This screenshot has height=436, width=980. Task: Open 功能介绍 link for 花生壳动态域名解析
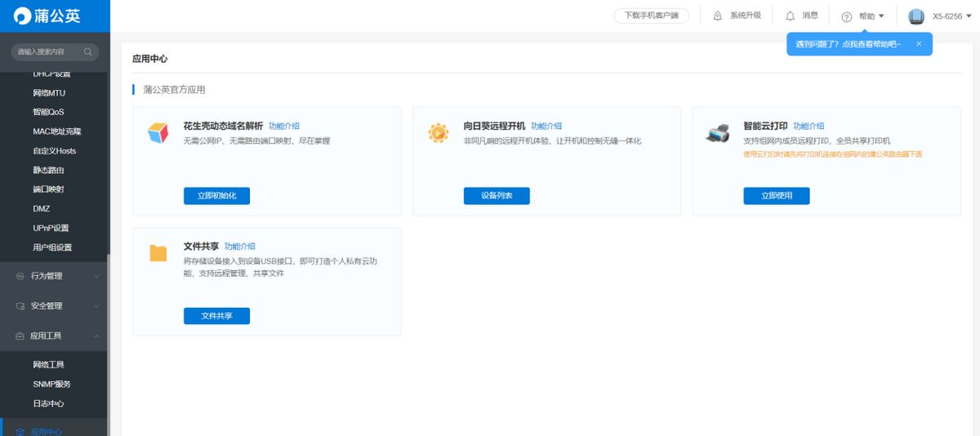tap(284, 127)
